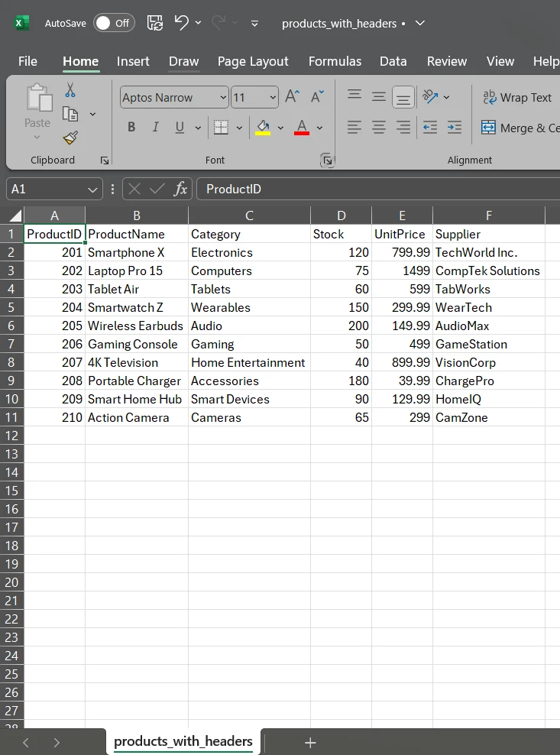Add a new sheet with plus button
Viewport: 560px width, 755px height.
(x=310, y=742)
